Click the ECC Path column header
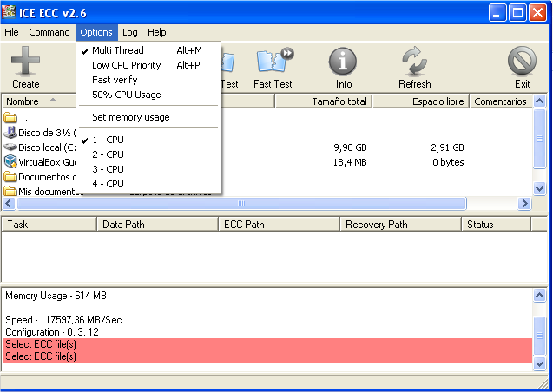 pos(279,225)
